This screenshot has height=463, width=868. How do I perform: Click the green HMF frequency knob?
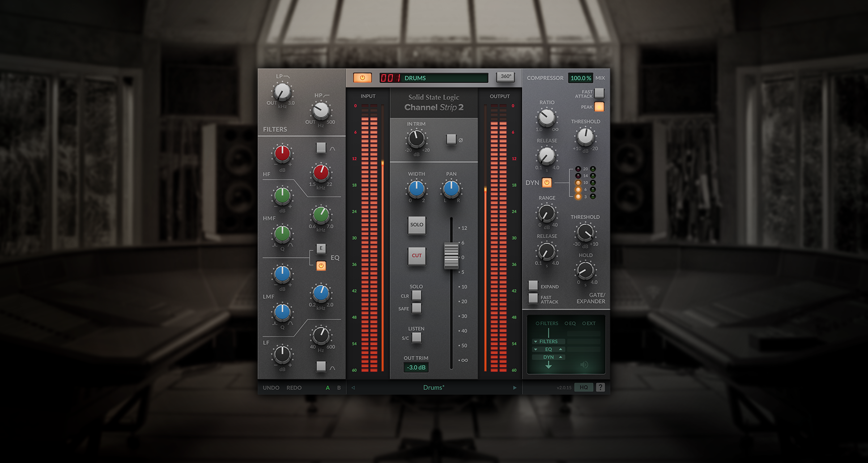pos(321,215)
